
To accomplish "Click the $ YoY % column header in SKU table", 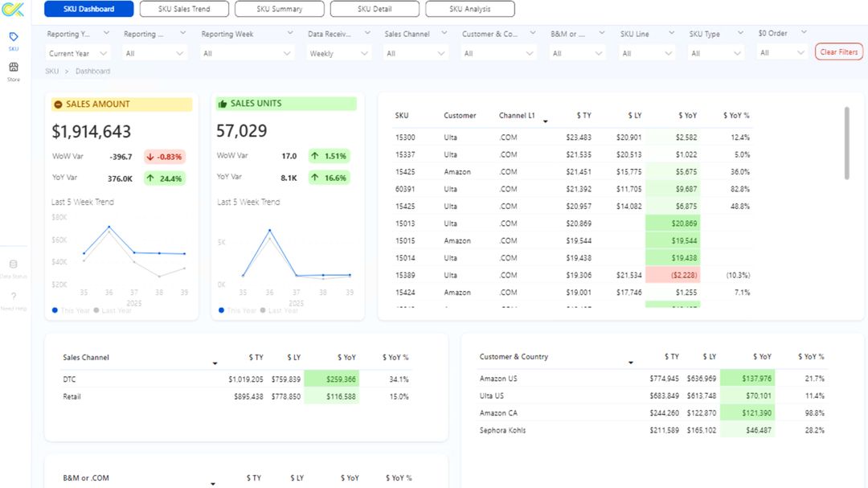I will (x=735, y=115).
